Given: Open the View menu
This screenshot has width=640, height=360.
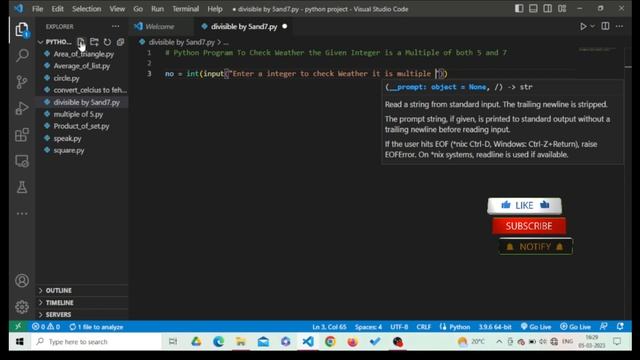Looking at the screenshot, I should pos(117,9).
